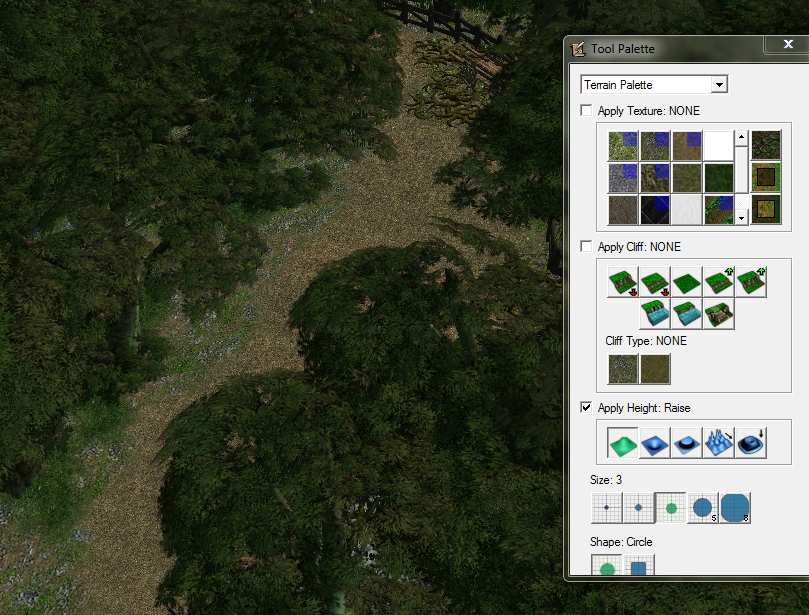The height and width of the screenshot is (615, 809).
Task: Pick the solid dark green texture tile
Action: pos(719,177)
